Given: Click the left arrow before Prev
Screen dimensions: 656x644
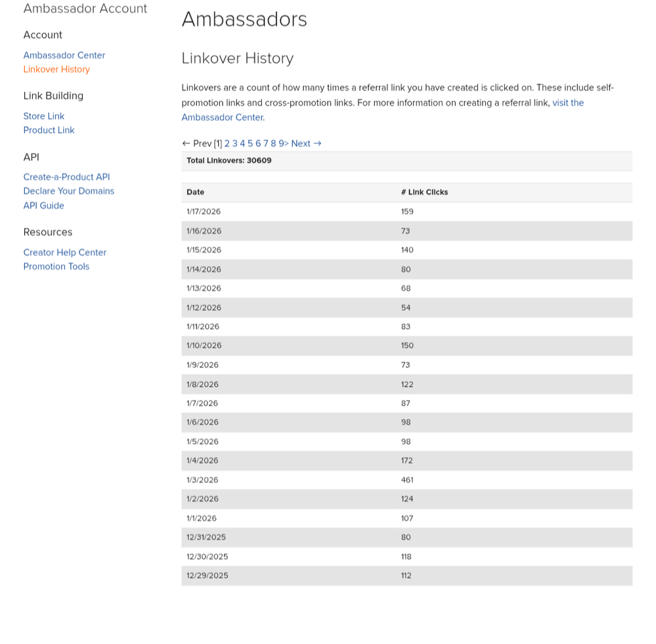Looking at the screenshot, I should (186, 143).
